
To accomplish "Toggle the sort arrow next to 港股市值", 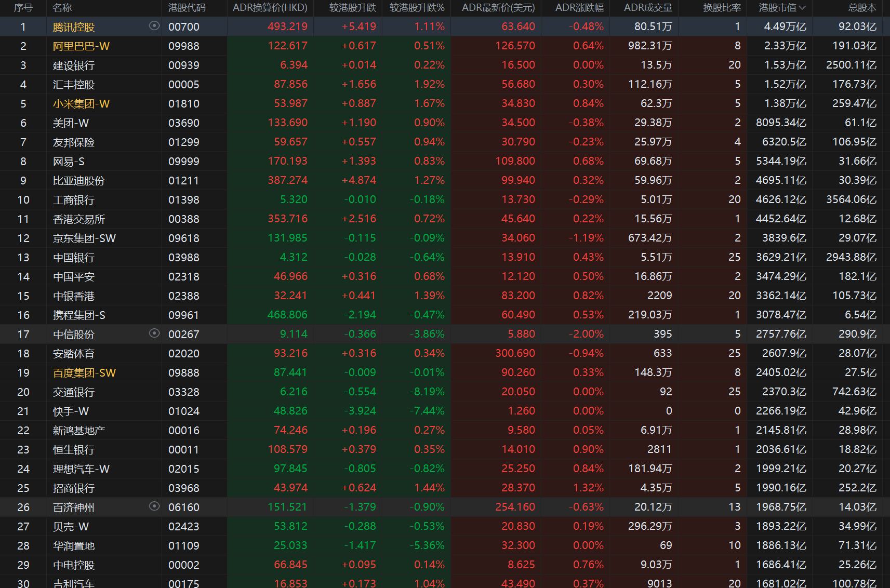I will coord(803,8).
